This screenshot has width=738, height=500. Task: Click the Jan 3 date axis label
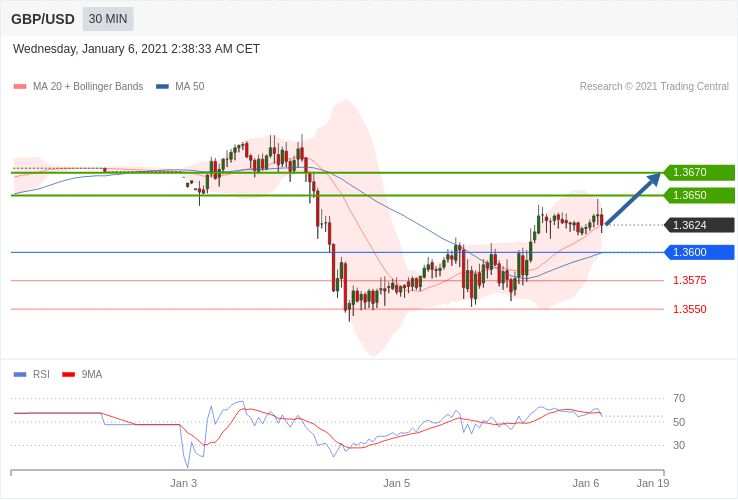point(184,484)
